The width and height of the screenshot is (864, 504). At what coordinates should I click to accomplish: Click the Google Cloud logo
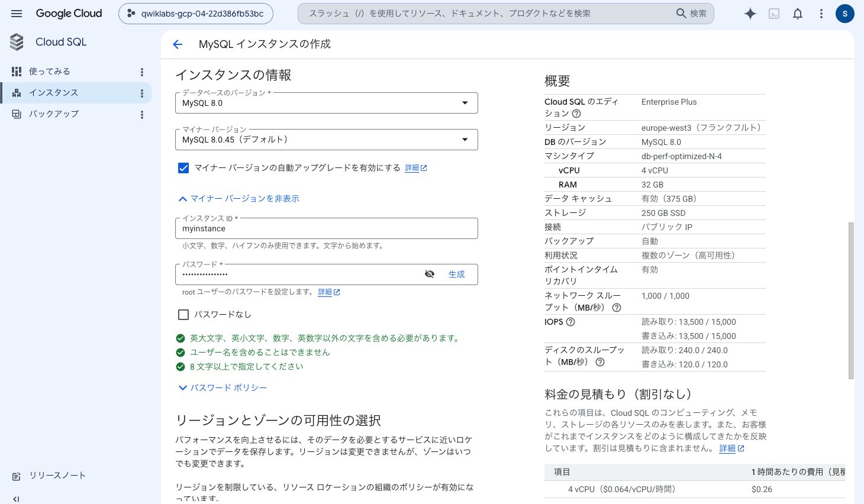pyautogui.click(x=69, y=14)
